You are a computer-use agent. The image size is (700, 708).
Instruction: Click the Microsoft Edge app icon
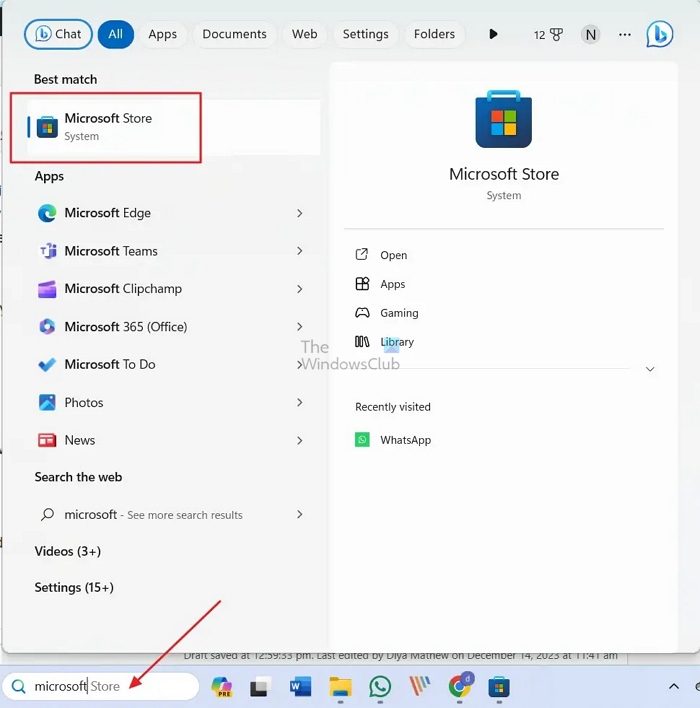pos(47,213)
